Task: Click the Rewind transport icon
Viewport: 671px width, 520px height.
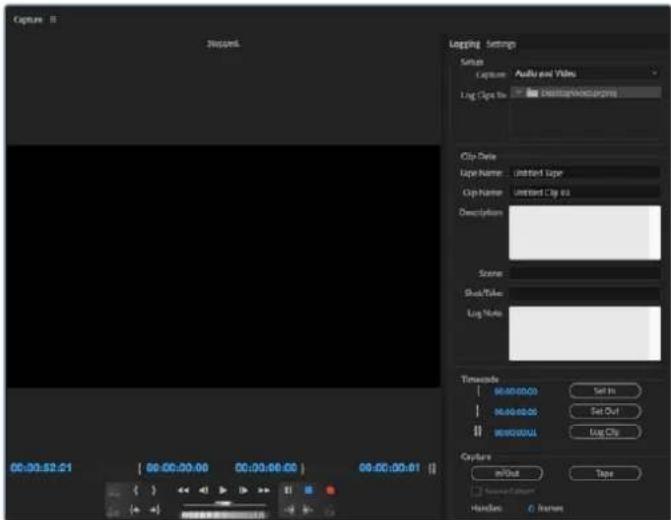Action: 183,490
